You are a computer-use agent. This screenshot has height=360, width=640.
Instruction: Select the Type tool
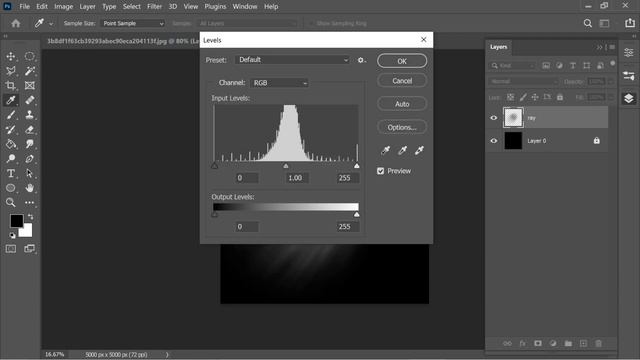tap(11, 173)
